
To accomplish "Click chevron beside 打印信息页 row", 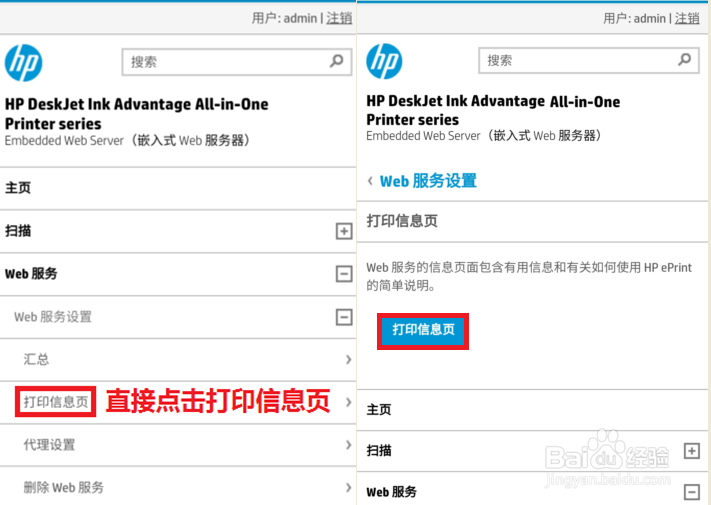I will coord(348,402).
